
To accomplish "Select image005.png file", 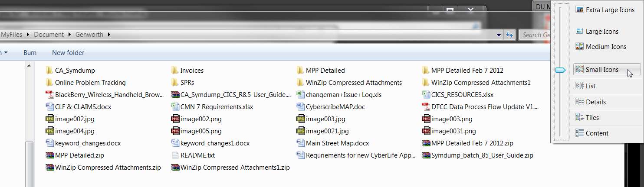I will tap(196, 131).
